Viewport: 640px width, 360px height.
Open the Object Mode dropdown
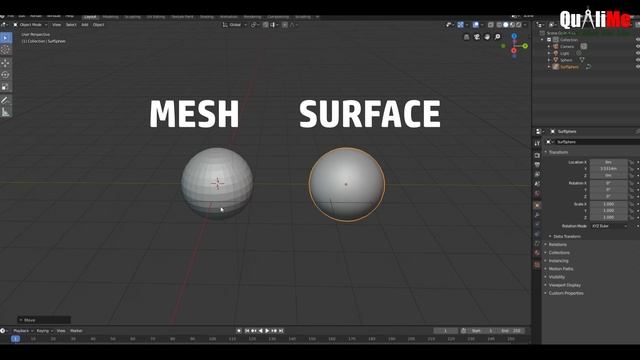(x=30, y=25)
